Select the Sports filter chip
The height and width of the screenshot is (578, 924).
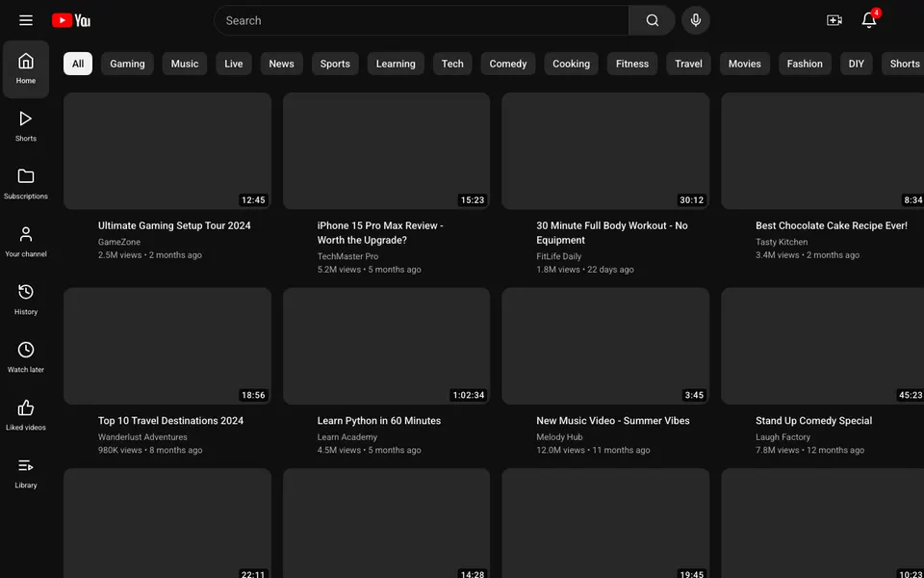coord(335,64)
